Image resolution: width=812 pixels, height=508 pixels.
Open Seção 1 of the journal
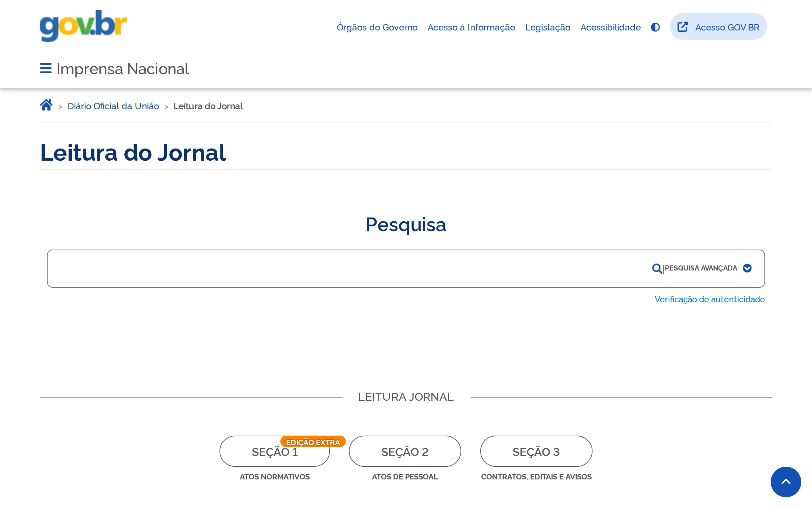click(274, 451)
